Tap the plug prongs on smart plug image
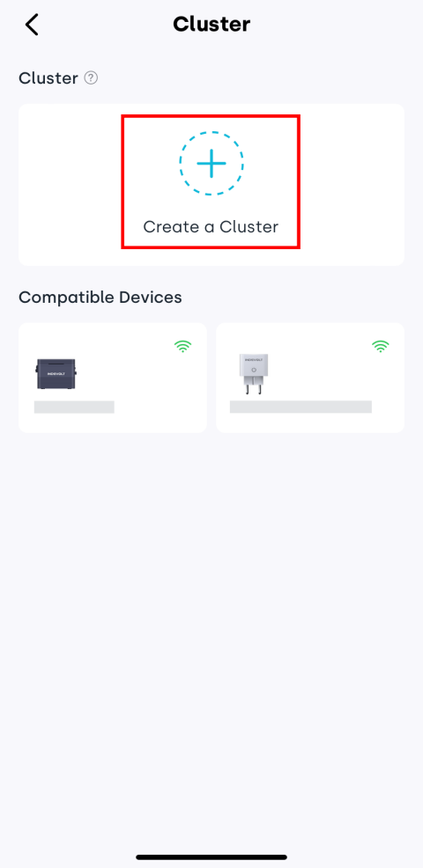Viewport: 423px width, 868px height. 253,388
